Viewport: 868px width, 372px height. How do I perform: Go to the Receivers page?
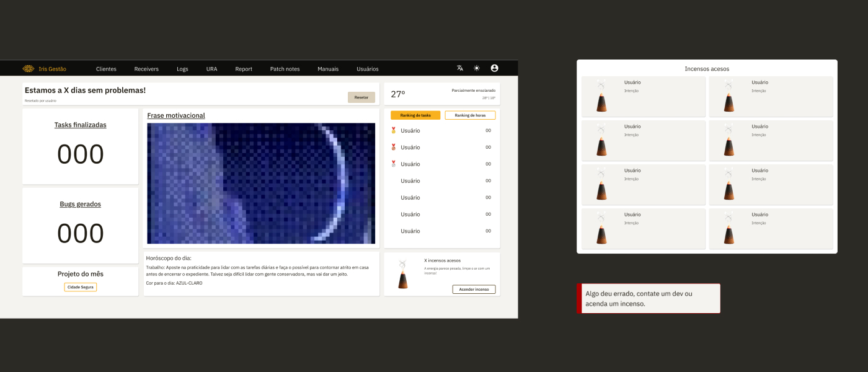tap(146, 69)
